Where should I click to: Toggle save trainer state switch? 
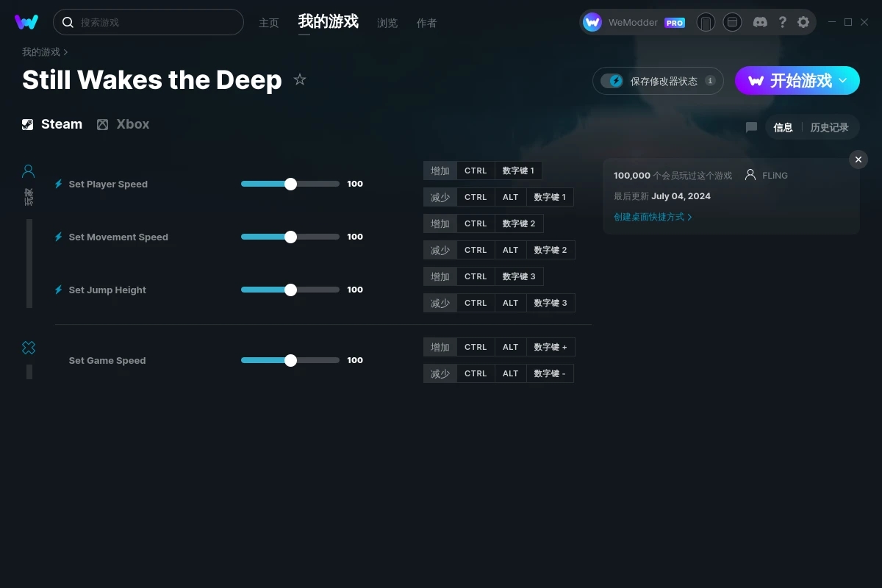pos(612,81)
